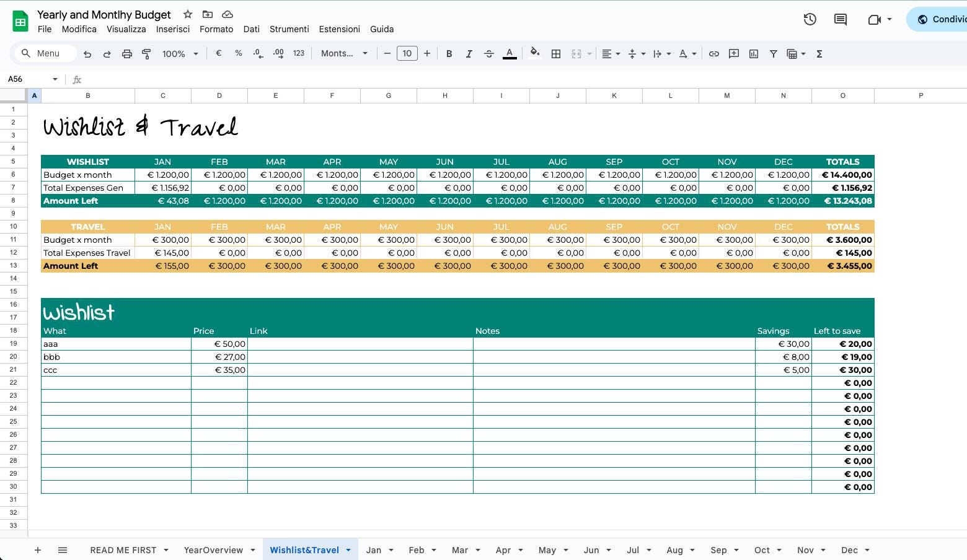
Task: Select the Format as currency icon
Action: point(218,53)
